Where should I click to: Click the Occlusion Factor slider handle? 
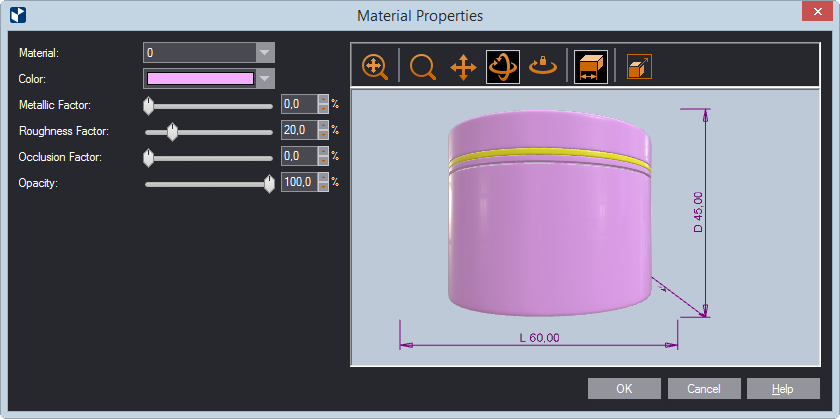click(x=148, y=158)
